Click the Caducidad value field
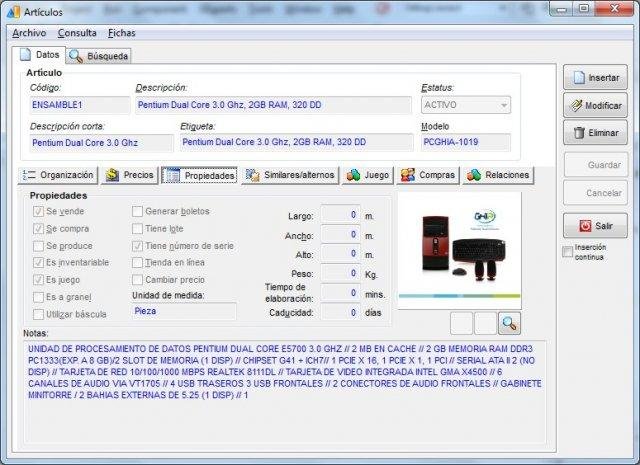640x465 pixels. [340, 312]
